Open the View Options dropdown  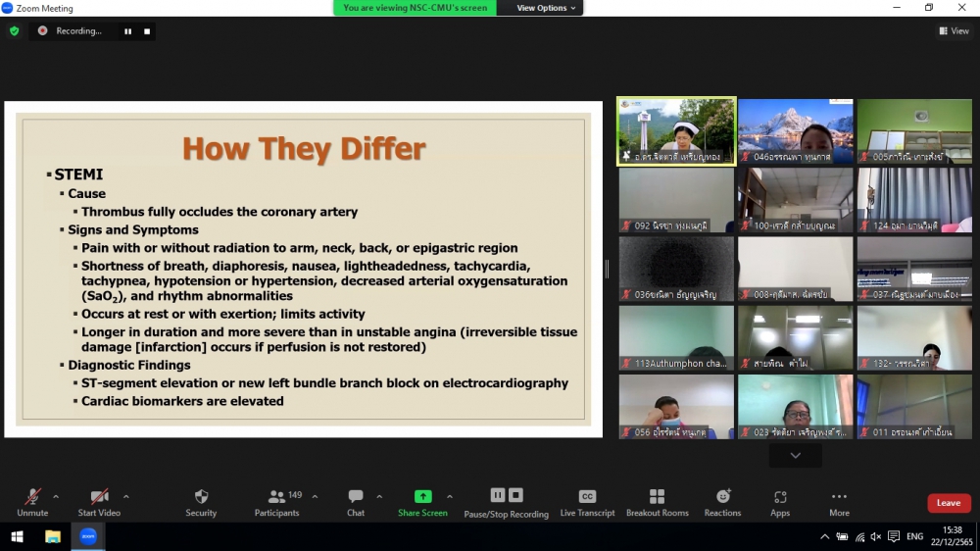point(541,8)
